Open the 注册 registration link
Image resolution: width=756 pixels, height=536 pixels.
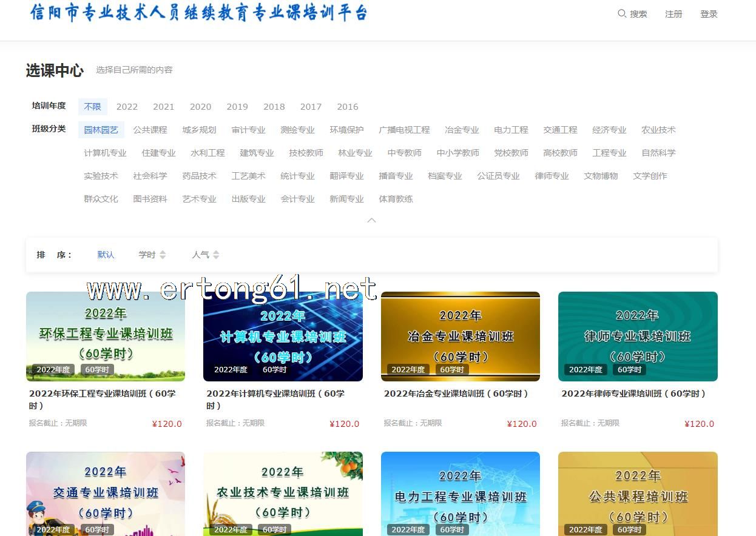[x=673, y=14]
